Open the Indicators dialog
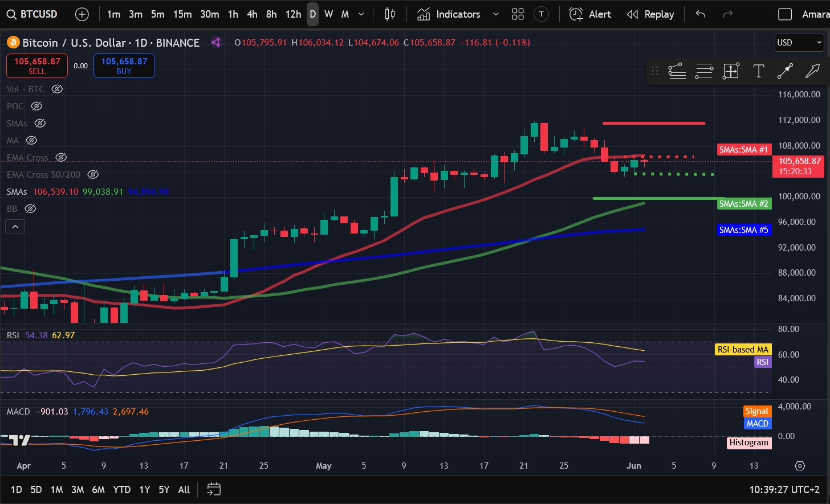Screen dimensions: 830x504 click(x=449, y=14)
